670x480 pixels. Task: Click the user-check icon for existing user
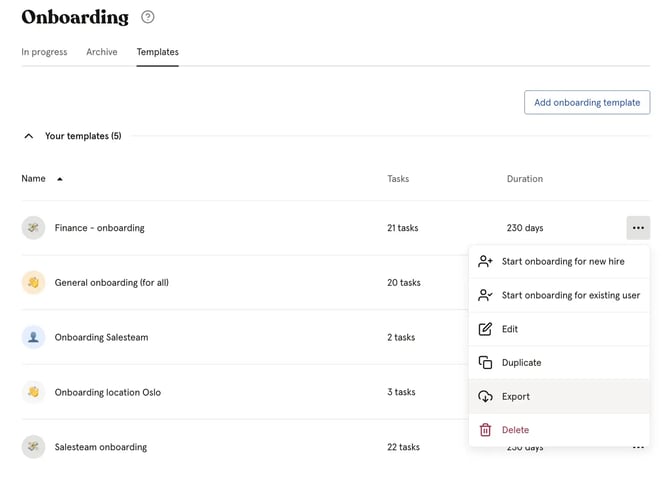[485, 295]
